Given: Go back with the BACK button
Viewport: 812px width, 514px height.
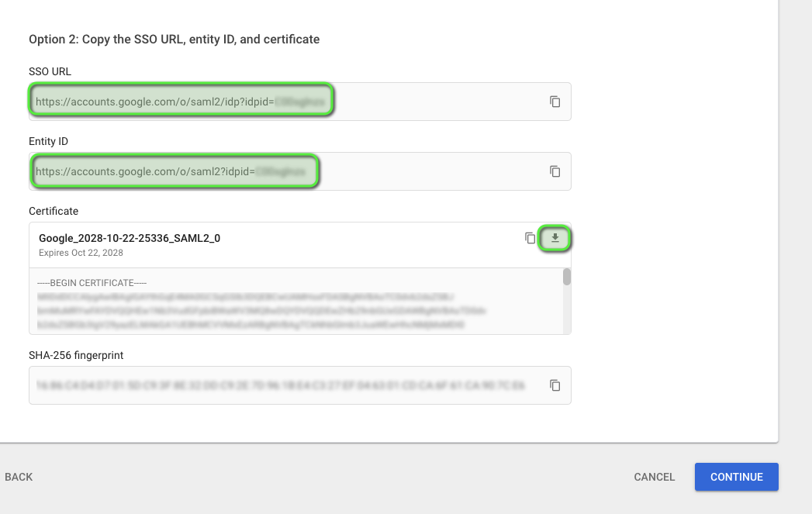Looking at the screenshot, I should coord(19,477).
